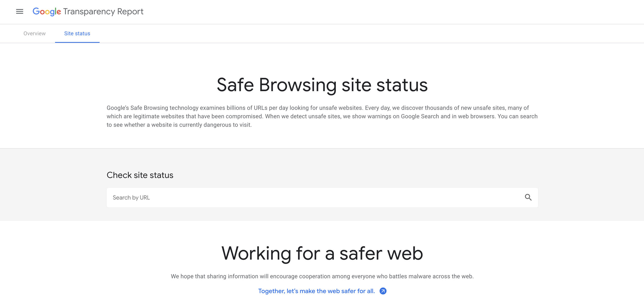Click the Transparency Report header title
644x307 pixels.
pyautogui.click(x=103, y=12)
